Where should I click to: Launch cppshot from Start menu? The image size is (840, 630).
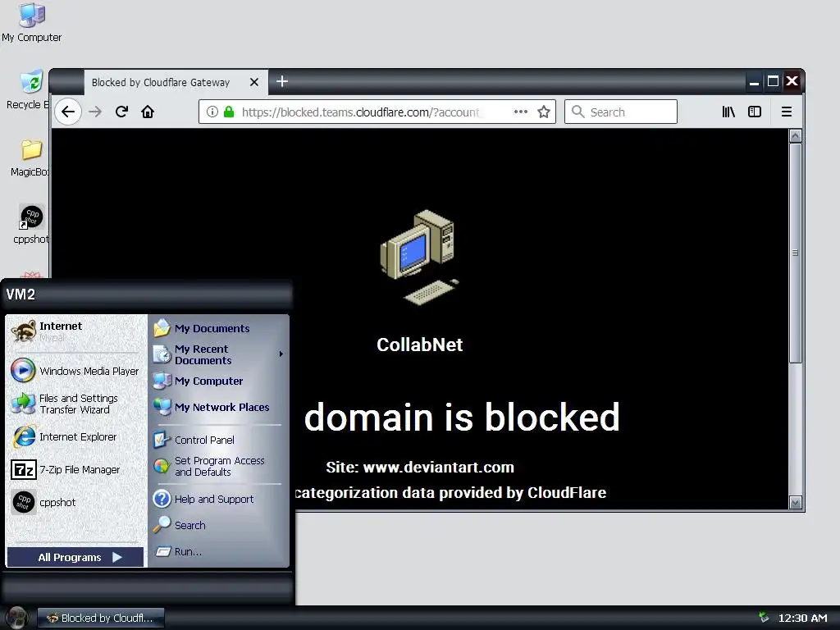(75, 503)
